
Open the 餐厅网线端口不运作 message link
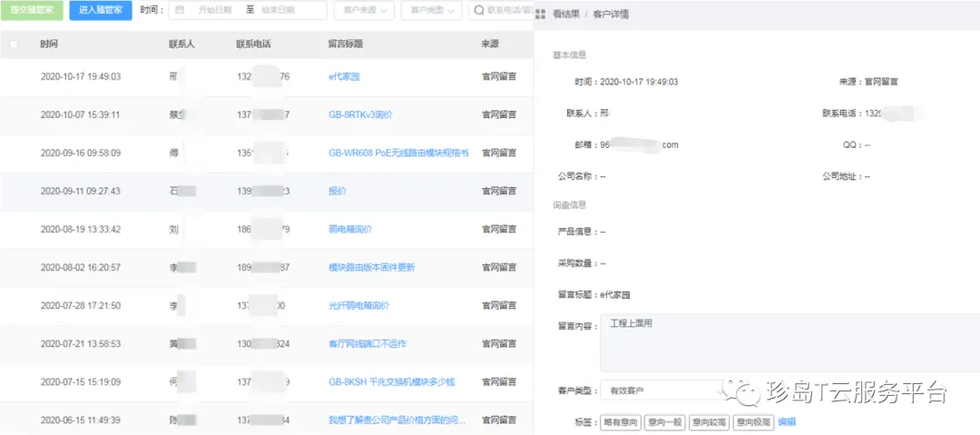pyautogui.click(x=367, y=344)
